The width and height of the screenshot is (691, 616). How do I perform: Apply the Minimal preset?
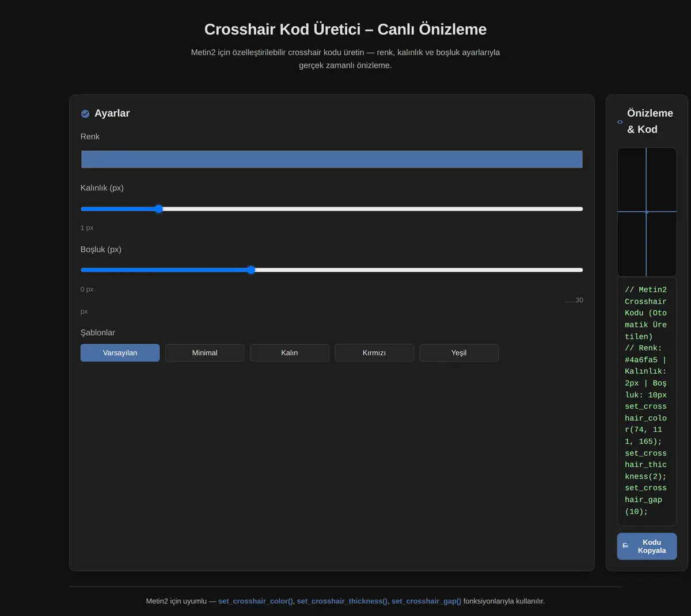coord(204,353)
